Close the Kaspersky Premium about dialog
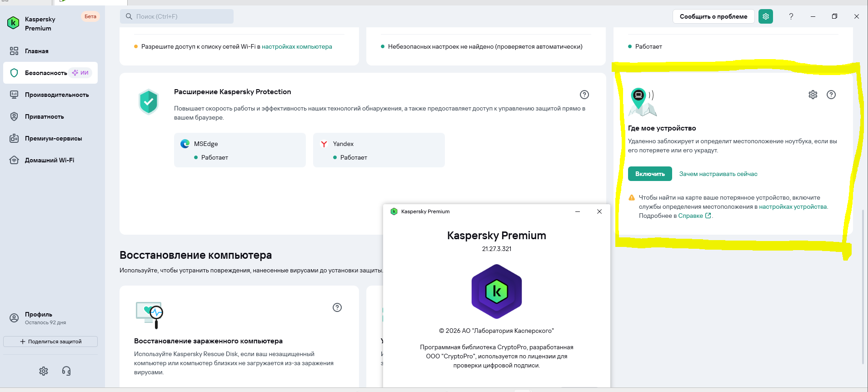 pos(599,211)
